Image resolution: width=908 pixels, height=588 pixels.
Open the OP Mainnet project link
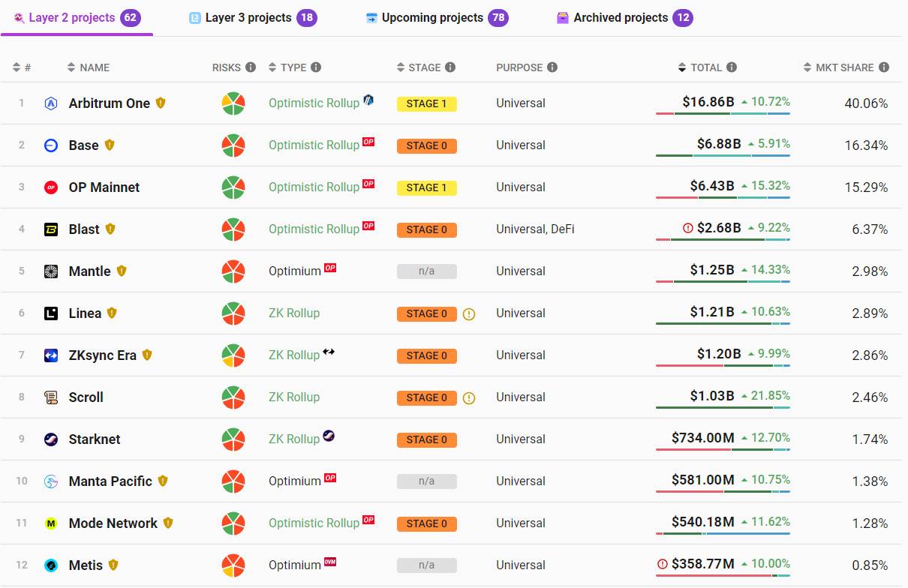pyautogui.click(x=104, y=187)
